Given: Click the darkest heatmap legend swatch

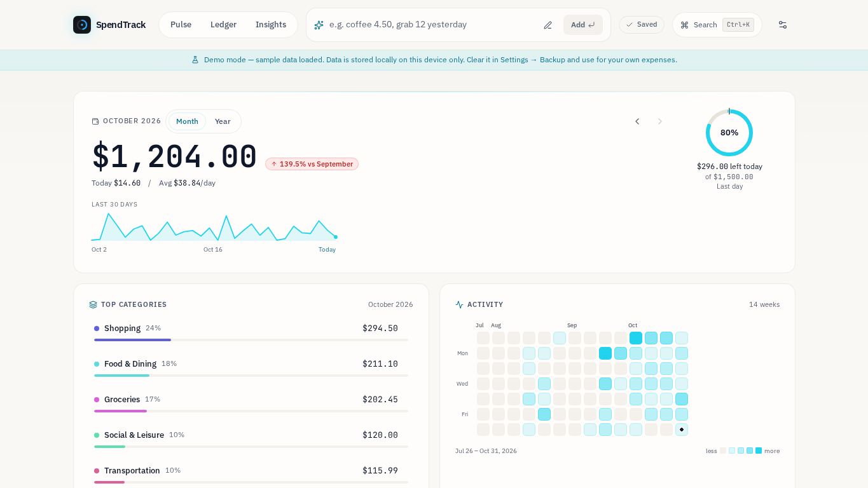Looking at the screenshot, I should (759, 451).
